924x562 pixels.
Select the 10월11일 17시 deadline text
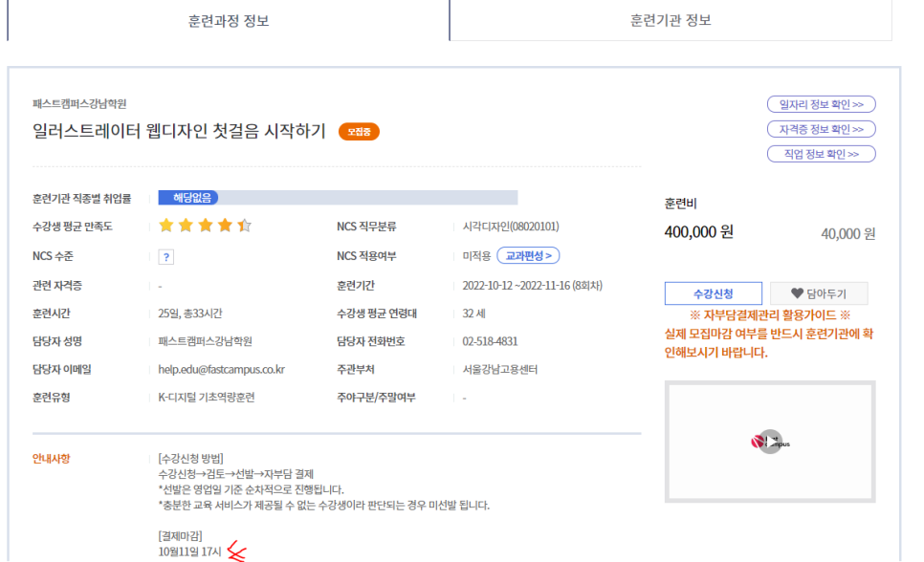coord(189,551)
